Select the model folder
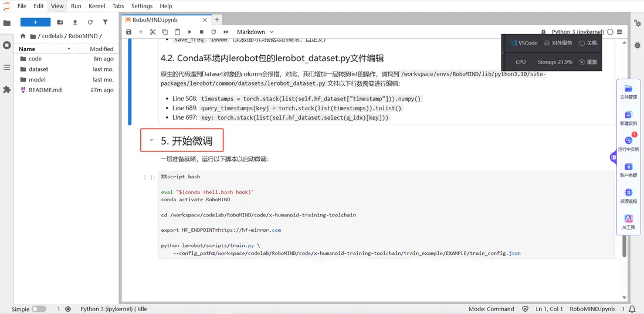Viewport: 644px width, 314px height. tap(66, 80)
